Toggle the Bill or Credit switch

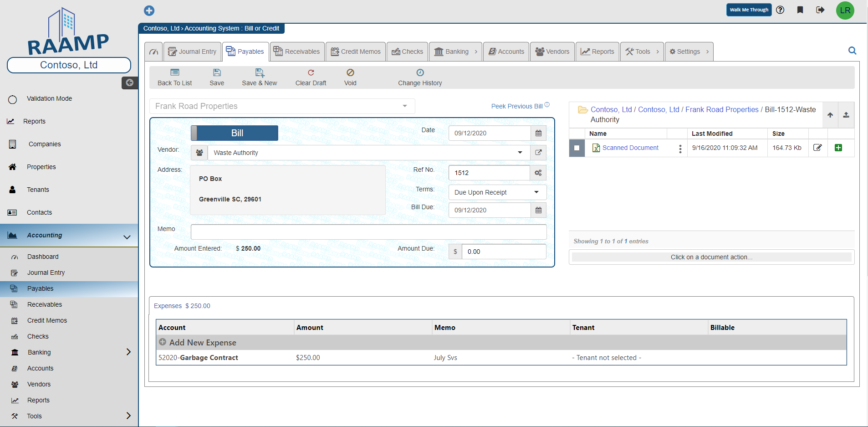tap(235, 133)
